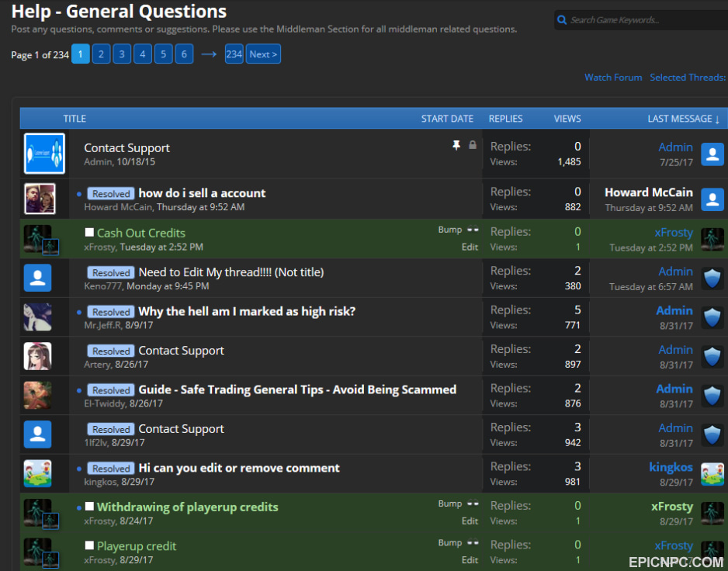Open Selected Threads link
Viewport: 728px width, 571px height.
[688, 78]
